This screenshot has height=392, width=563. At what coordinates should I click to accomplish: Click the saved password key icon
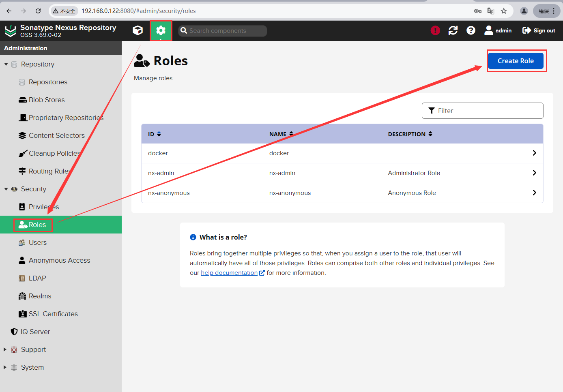coord(478,11)
